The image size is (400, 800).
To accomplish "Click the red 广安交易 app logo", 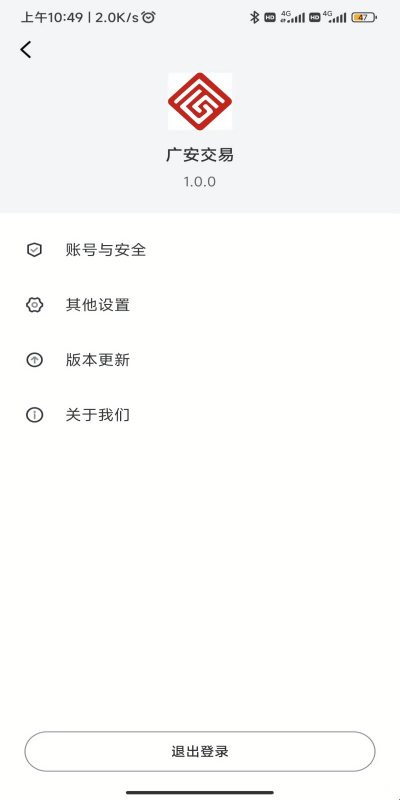I will coord(200,101).
